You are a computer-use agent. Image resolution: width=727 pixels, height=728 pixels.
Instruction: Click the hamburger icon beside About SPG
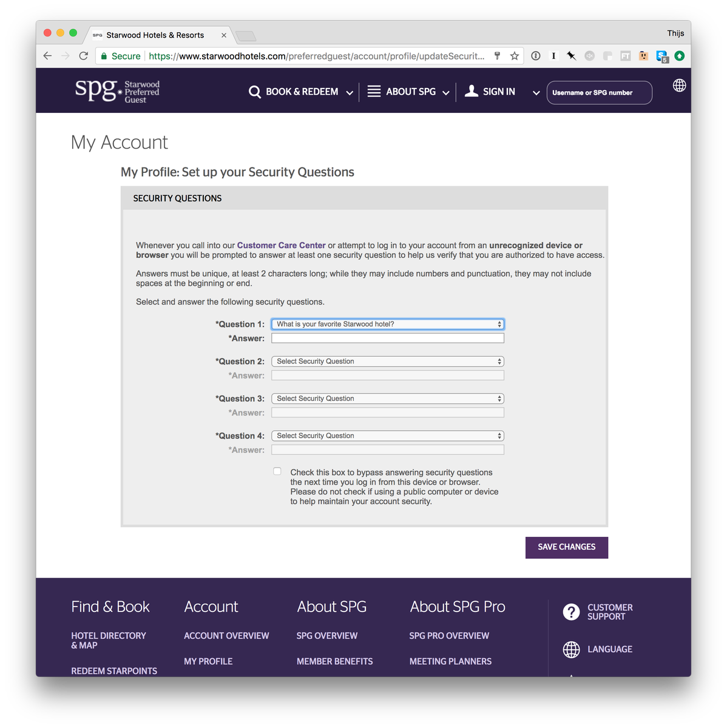tap(374, 91)
